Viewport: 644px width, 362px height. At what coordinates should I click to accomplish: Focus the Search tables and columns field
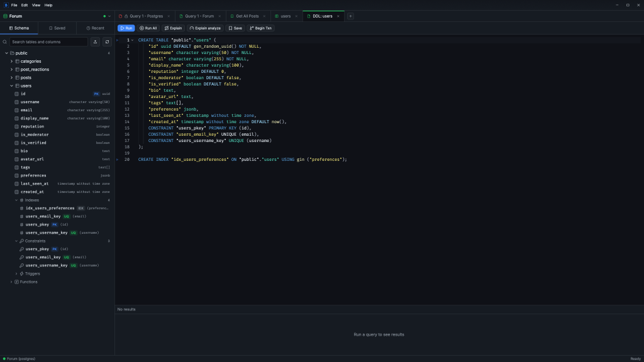[48, 42]
